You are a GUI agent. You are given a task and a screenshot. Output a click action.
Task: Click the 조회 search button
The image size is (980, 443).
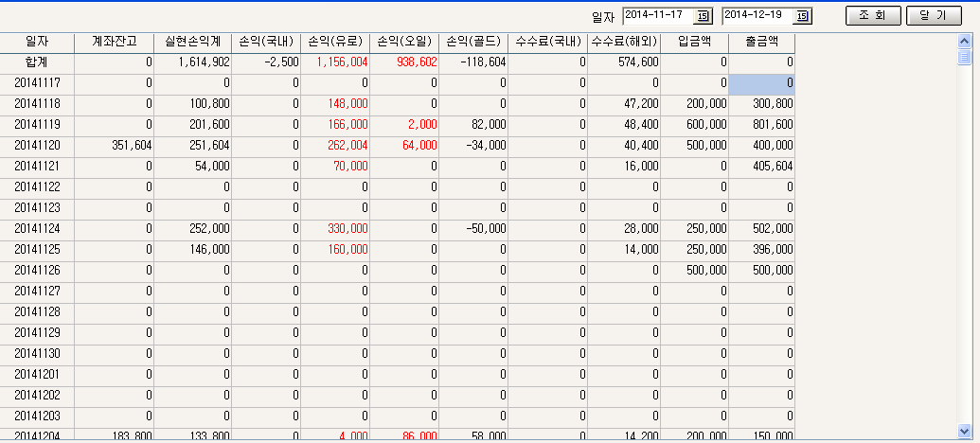(873, 16)
